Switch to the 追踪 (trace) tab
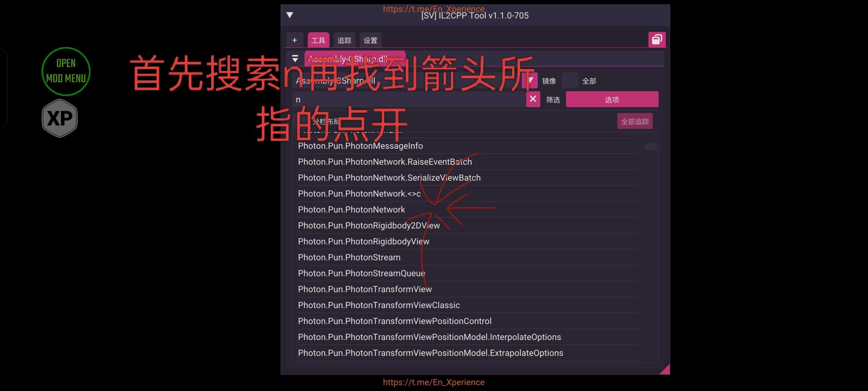Image resolution: width=868 pixels, height=391 pixels. pyautogui.click(x=344, y=40)
